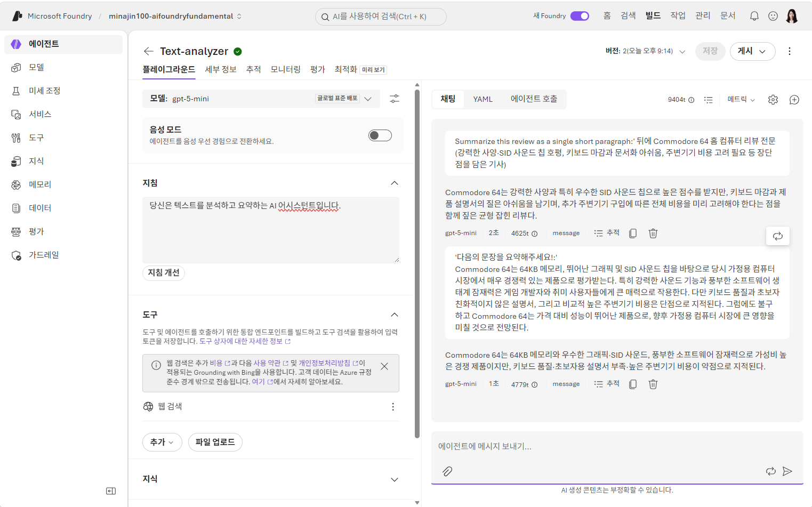Open the 빌드 top menu
Screen dimensions: 812x507
653,15
